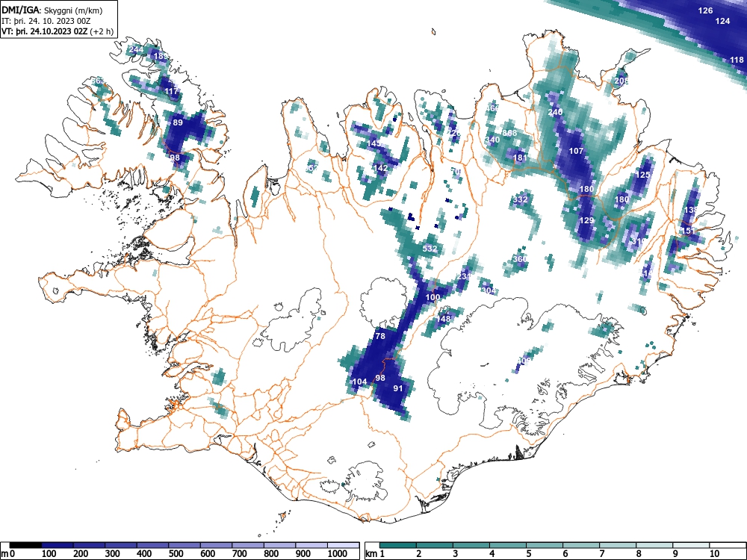
Task: Click the 'DMI/IGA: Skyggni (m/km)' title
Action: pos(52,10)
